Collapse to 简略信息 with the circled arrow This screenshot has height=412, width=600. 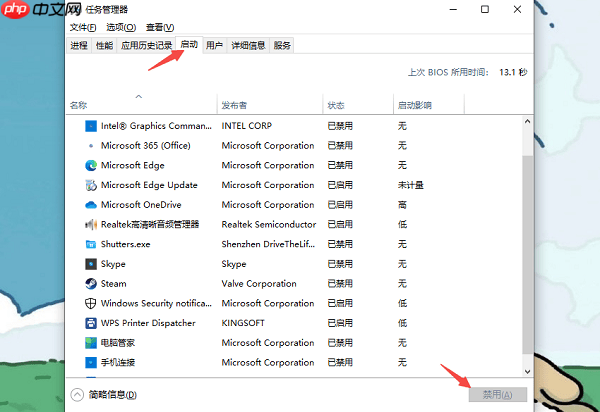pyautogui.click(x=77, y=395)
